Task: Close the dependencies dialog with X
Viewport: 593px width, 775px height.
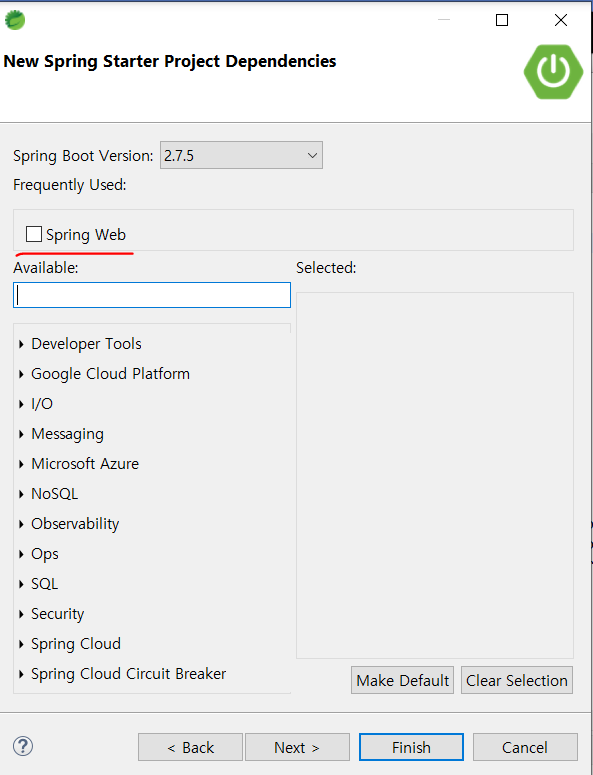Action: click(561, 20)
